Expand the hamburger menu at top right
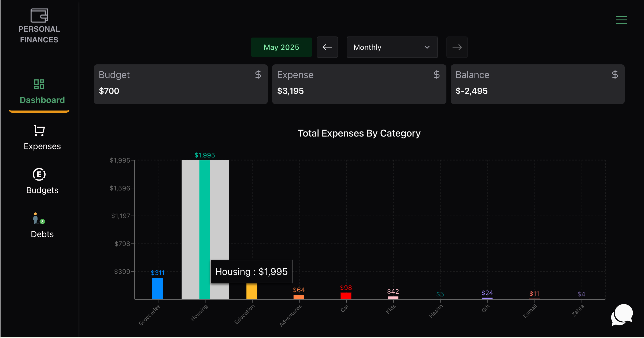Screen dimensions: 644x338 click(x=621, y=20)
